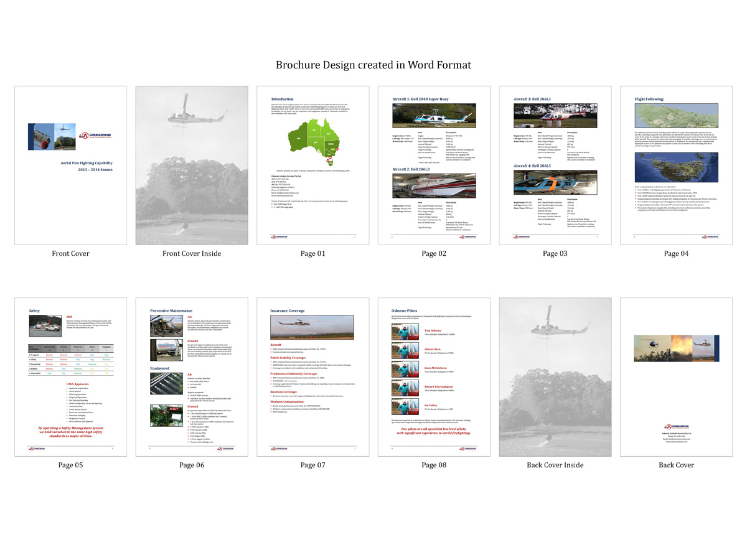This screenshot has height=560, width=747.
Task: Click the Ian Pullen pilot photo
Action: coord(404,407)
